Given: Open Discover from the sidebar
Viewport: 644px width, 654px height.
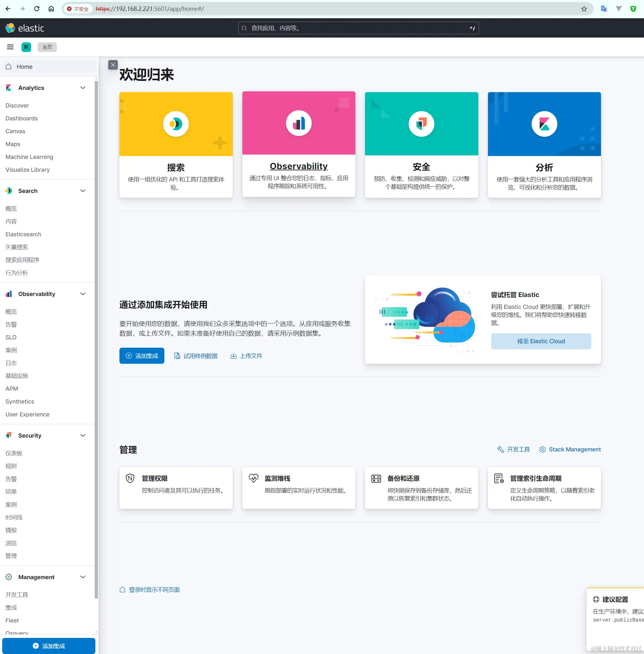Looking at the screenshot, I should [17, 106].
